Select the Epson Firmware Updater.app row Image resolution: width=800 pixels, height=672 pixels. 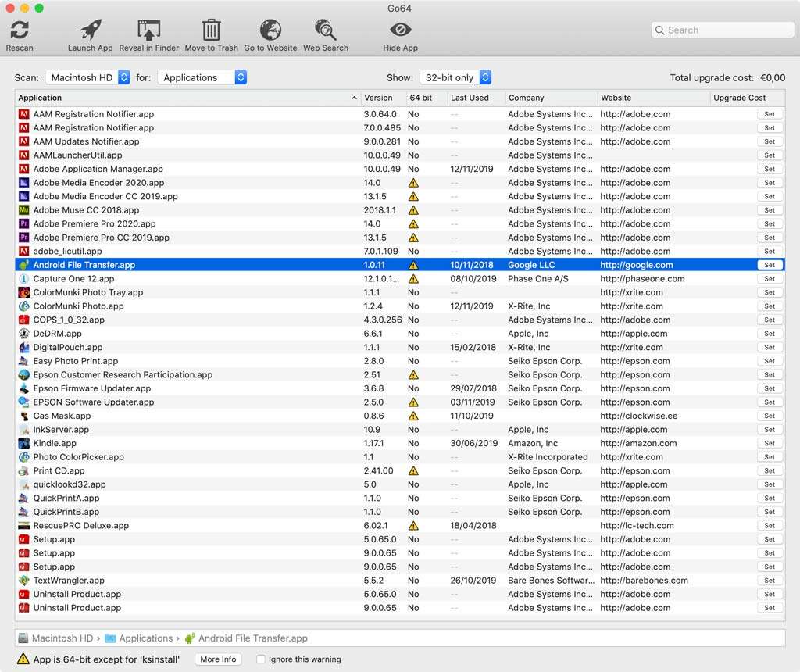click(400, 388)
